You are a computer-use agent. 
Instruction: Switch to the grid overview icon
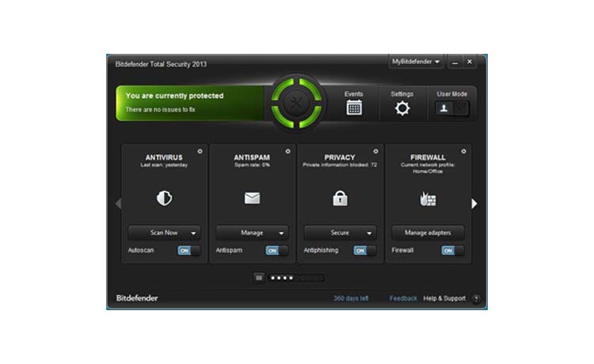pos(259,278)
